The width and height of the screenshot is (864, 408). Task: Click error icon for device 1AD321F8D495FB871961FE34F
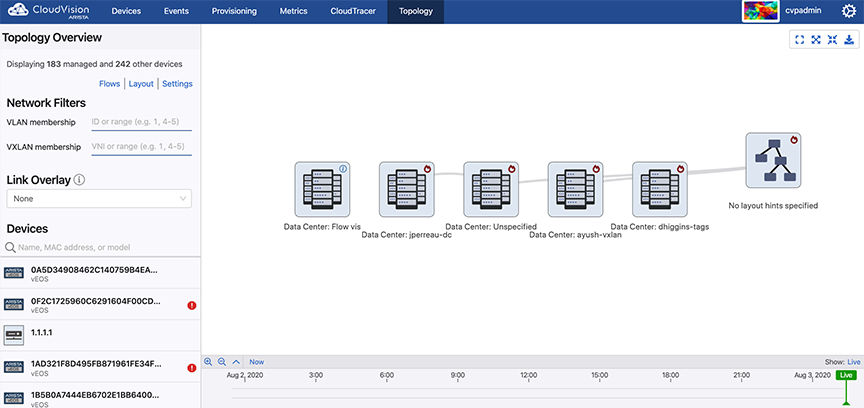192,368
